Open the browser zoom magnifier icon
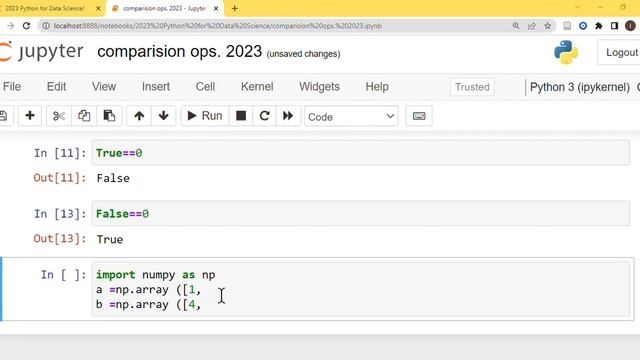Viewport: 640px width, 360px height. point(516,26)
